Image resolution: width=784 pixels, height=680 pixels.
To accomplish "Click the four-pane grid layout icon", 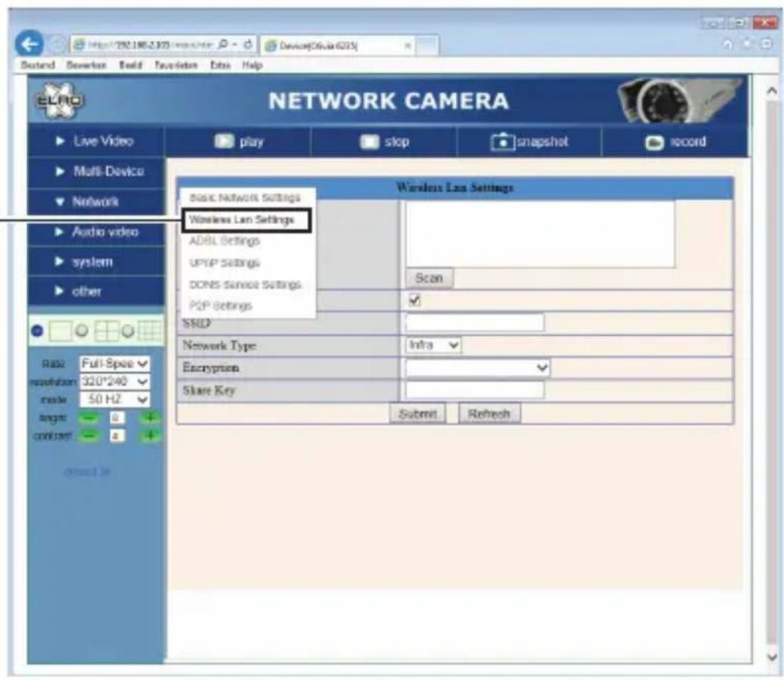I will [x=107, y=331].
